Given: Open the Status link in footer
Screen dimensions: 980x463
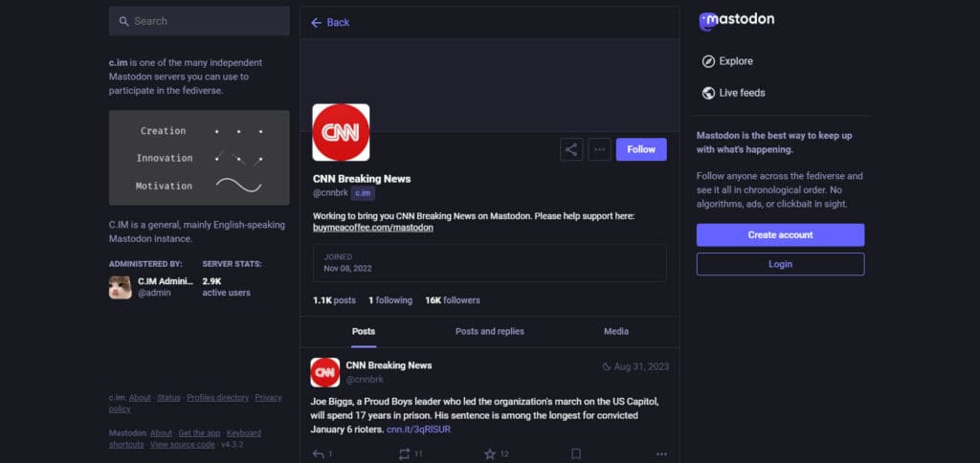Looking at the screenshot, I should point(168,398).
